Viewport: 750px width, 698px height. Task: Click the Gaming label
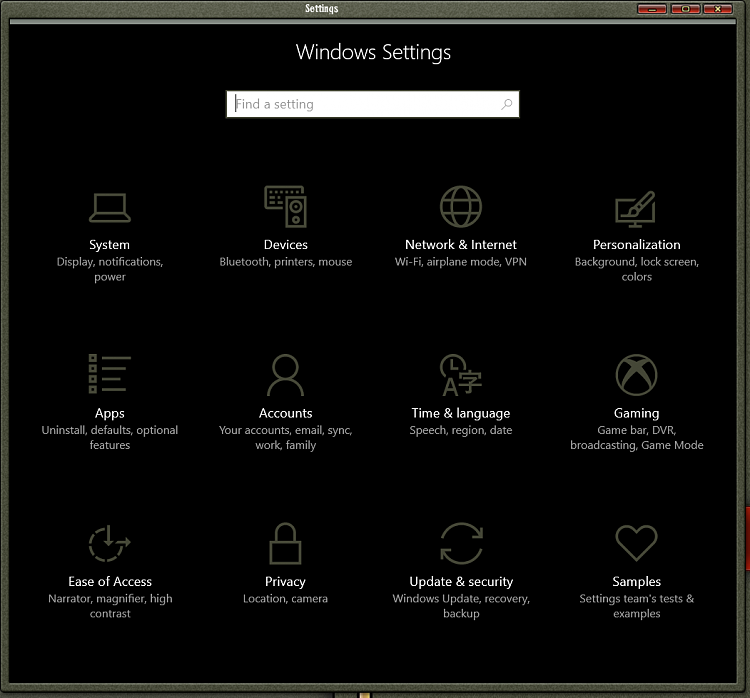(x=637, y=413)
